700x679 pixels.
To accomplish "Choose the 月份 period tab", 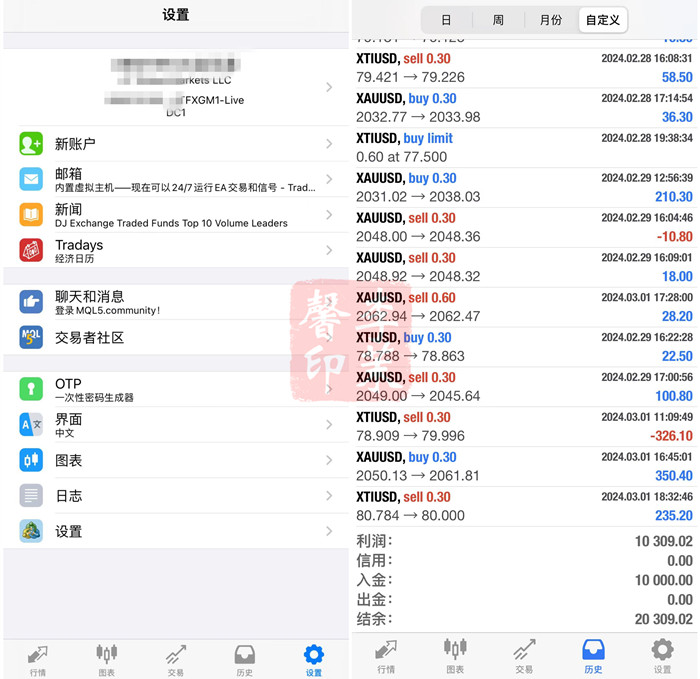I will tap(551, 20).
